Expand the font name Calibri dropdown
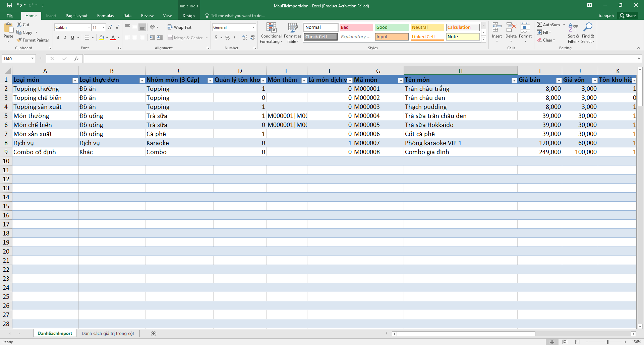 pyautogui.click(x=89, y=27)
